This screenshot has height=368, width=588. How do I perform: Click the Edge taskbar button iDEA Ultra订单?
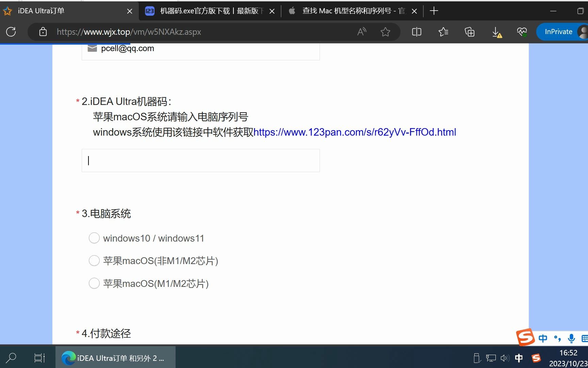pos(115,357)
